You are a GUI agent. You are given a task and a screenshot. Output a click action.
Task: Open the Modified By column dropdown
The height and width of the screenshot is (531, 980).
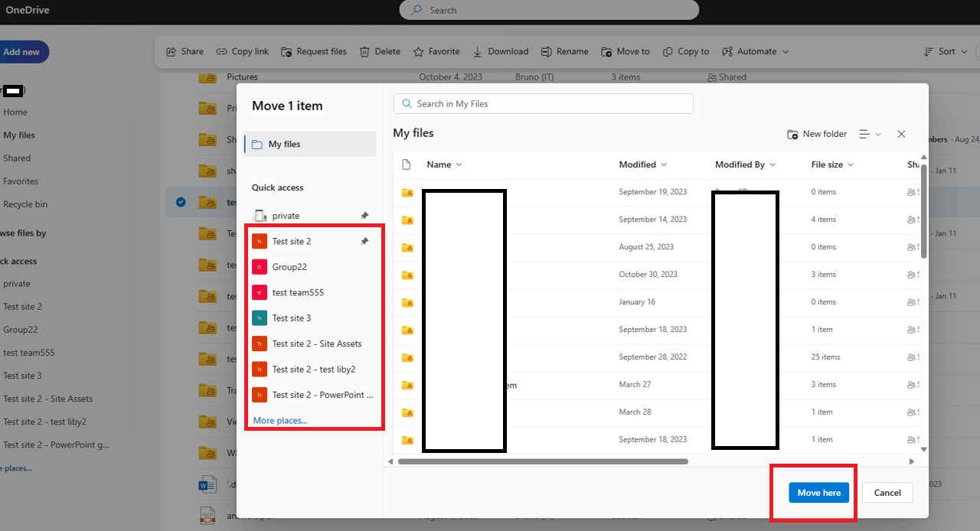773,165
